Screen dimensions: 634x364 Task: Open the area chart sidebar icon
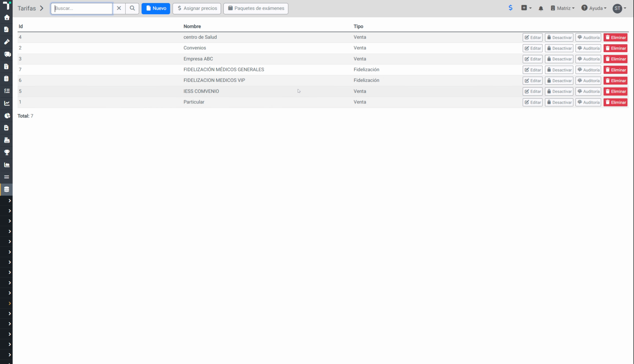click(7, 165)
